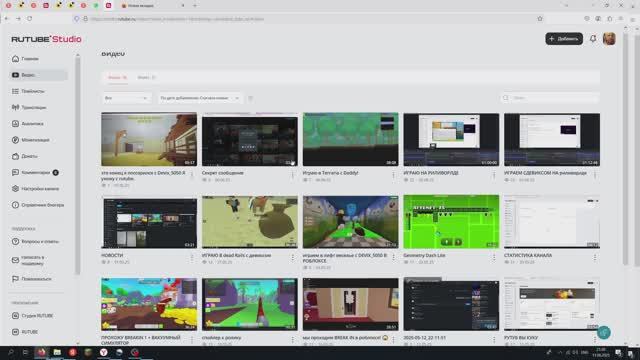The width and height of the screenshot is (640, 360).
Task: Go to Аналитика in the sidebar
Action: 33,124
